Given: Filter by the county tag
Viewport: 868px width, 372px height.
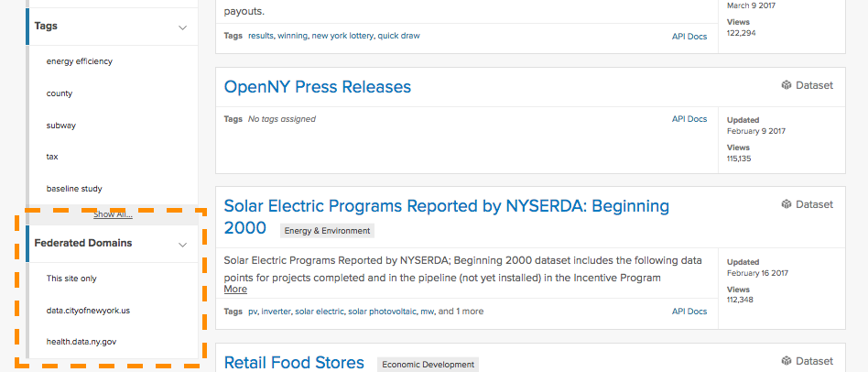Looking at the screenshot, I should tap(60, 93).
